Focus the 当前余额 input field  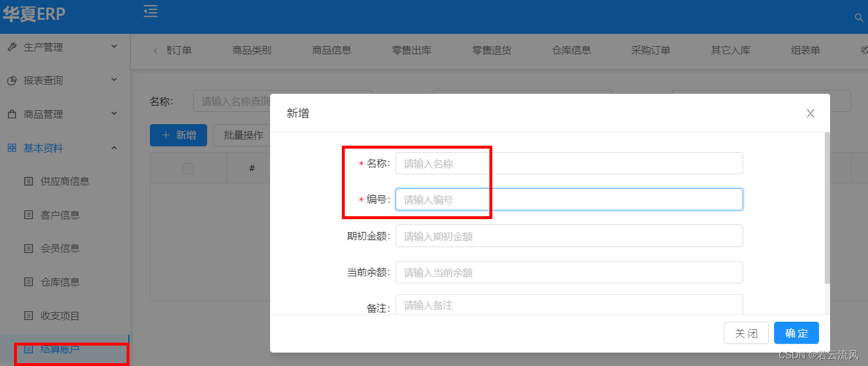(x=569, y=272)
